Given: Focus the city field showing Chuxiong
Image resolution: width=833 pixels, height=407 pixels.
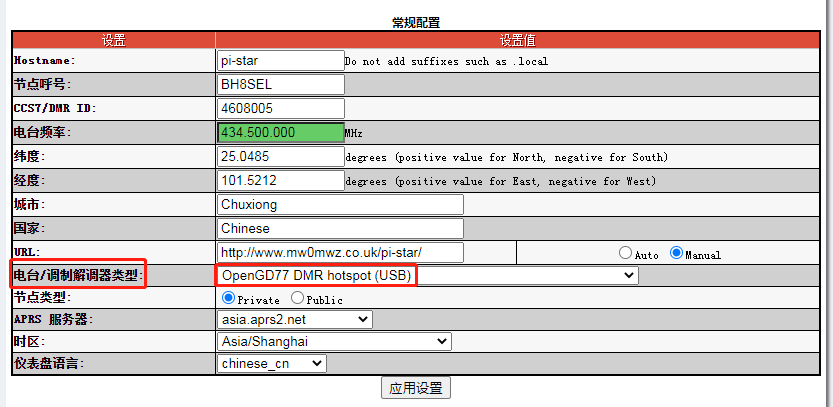Looking at the screenshot, I should [x=340, y=205].
